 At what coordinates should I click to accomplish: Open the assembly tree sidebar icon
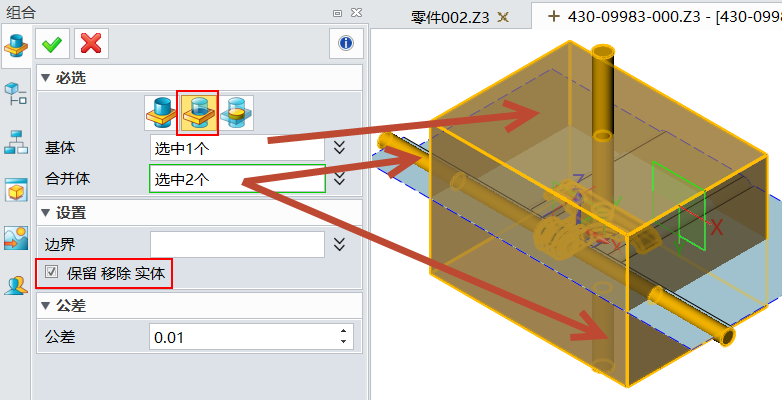point(16,95)
